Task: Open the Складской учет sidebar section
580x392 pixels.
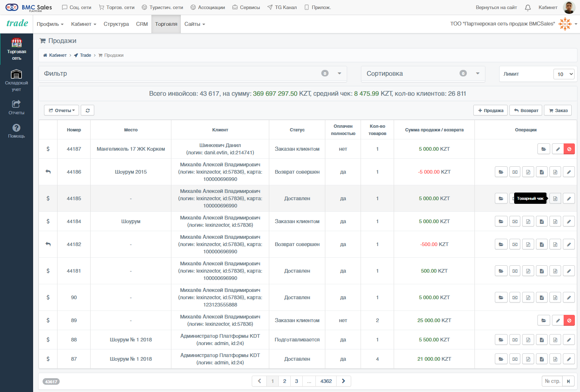Action: (16, 80)
